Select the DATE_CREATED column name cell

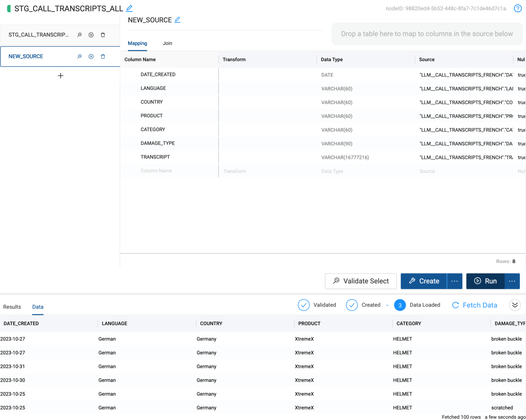tap(158, 74)
